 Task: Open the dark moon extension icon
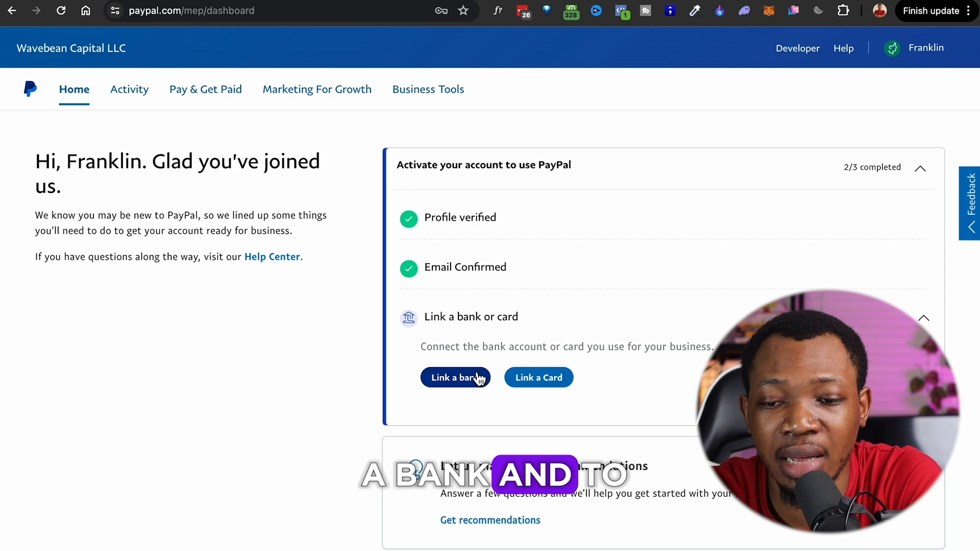[x=818, y=11]
